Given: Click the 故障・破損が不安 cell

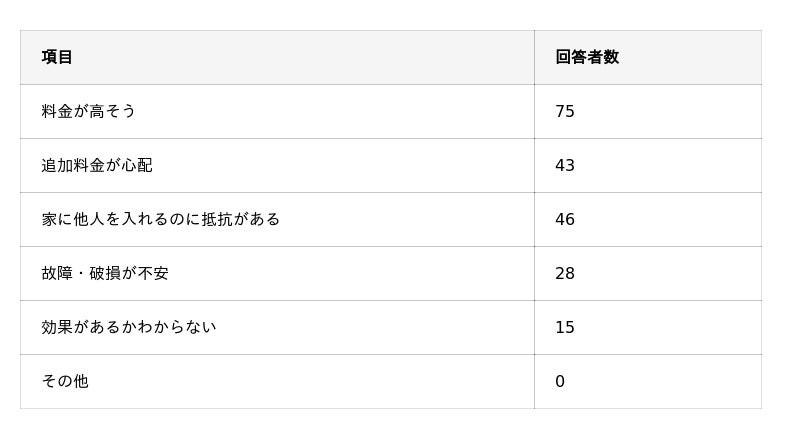Looking at the screenshot, I should coord(105,273).
